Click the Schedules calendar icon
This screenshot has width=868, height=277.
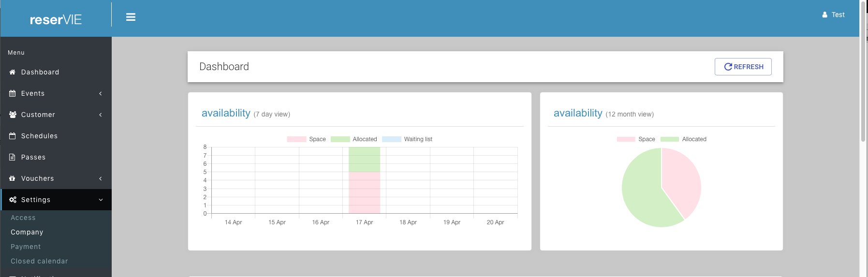click(13, 136)
